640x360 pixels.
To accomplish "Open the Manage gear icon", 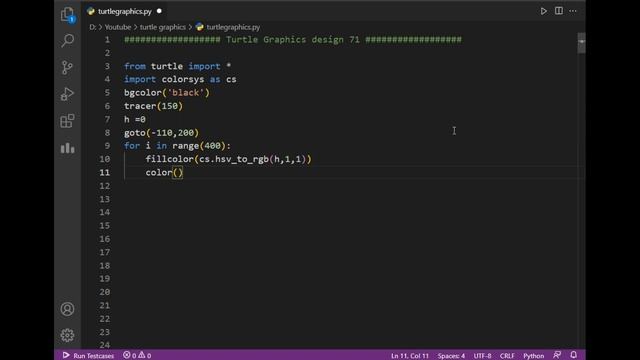I will (x=67, y=335).
